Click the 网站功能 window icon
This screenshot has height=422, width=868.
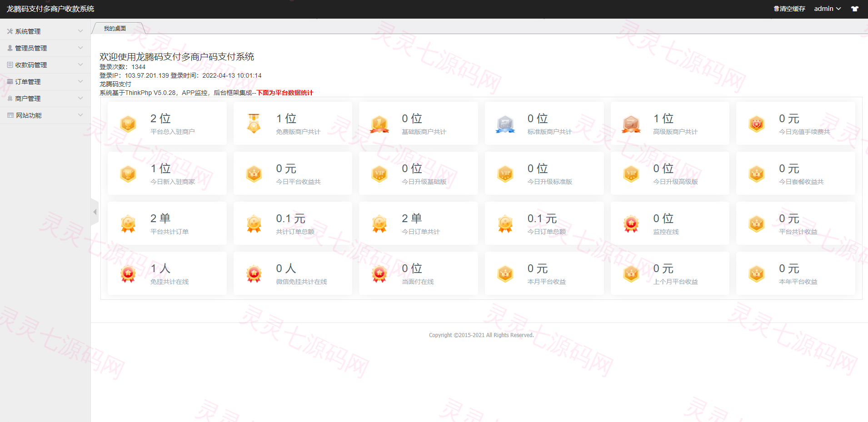click(x=10, y=115)
